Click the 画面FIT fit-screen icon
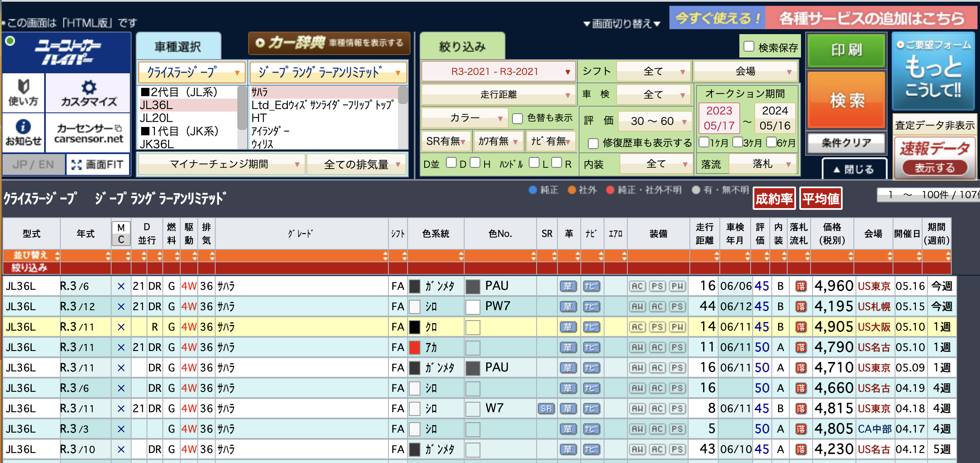This screenshot has width=980, height=463. (x=98, y=164)
